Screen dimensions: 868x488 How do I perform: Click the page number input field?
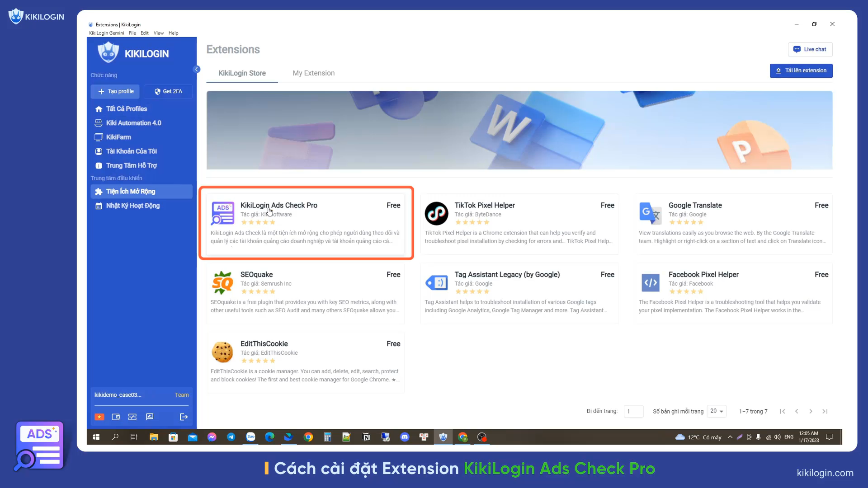633,411
